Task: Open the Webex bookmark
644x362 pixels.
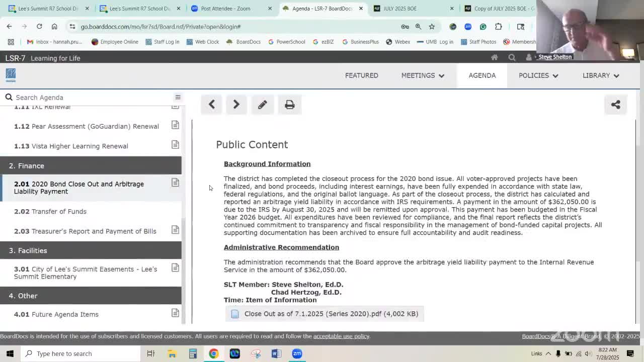Action: click(398, 42)
